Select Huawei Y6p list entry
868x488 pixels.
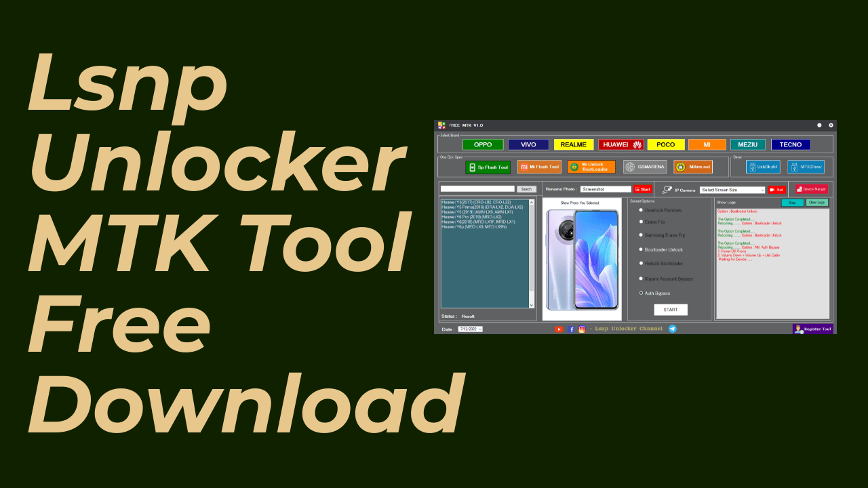click(473, 227)
